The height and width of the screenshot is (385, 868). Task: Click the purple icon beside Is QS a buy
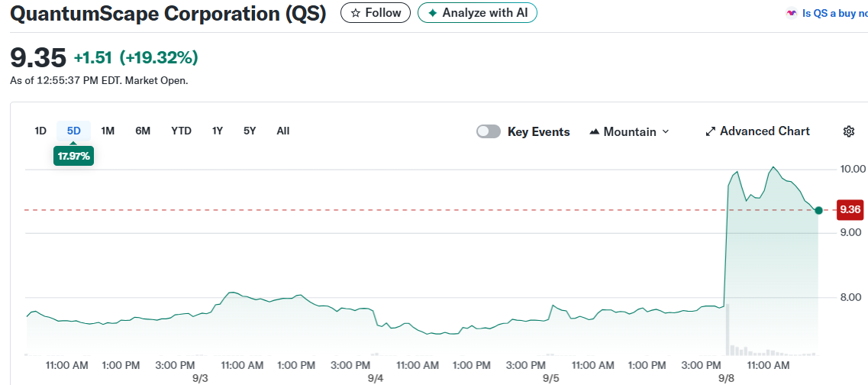pyautogui.click(x=792, y=13)
